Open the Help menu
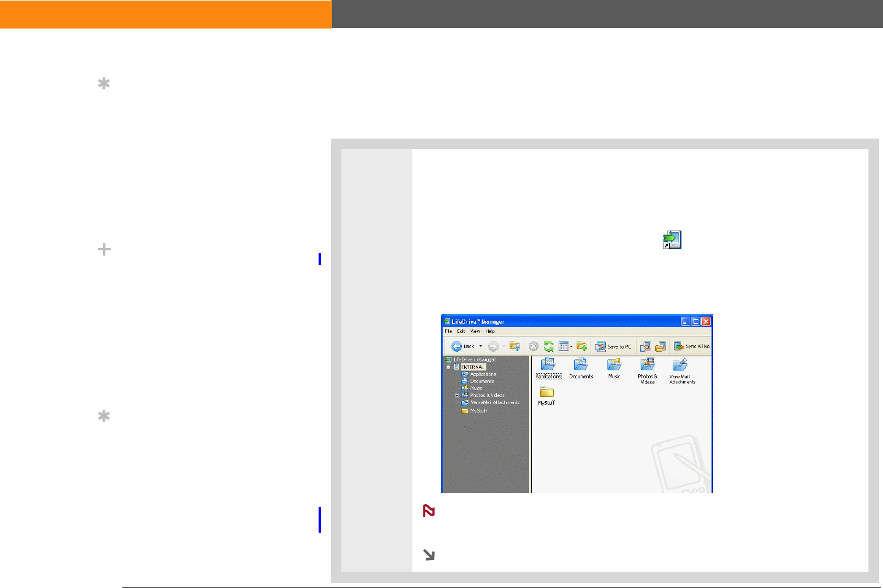883x588 pixels. [490, 331]
